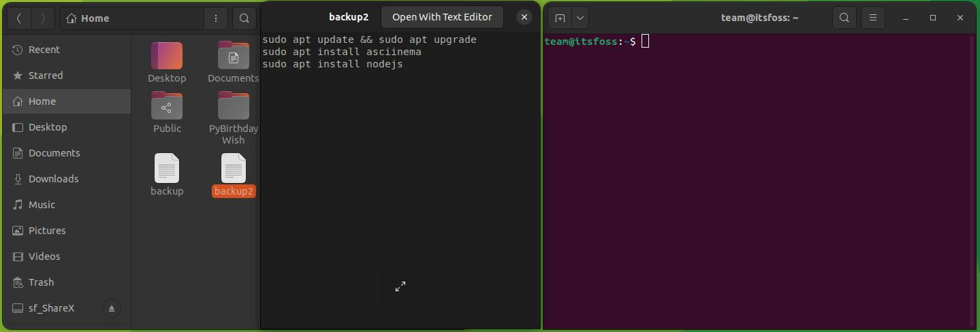Open the terminal hamburger menu
The height and width of the screenshot is (332, 980).
point(873,18)
